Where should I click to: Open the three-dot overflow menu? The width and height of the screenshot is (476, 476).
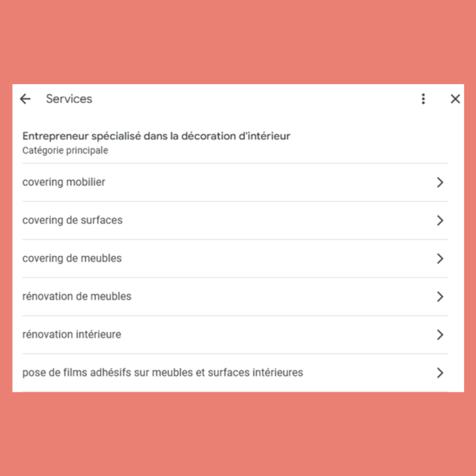[423, 99]
